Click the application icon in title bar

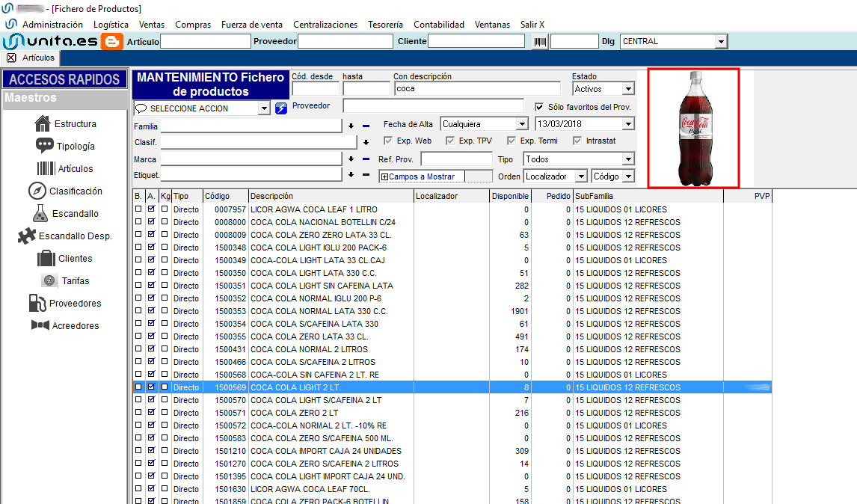pyautogui.click(x=7, y=8)
